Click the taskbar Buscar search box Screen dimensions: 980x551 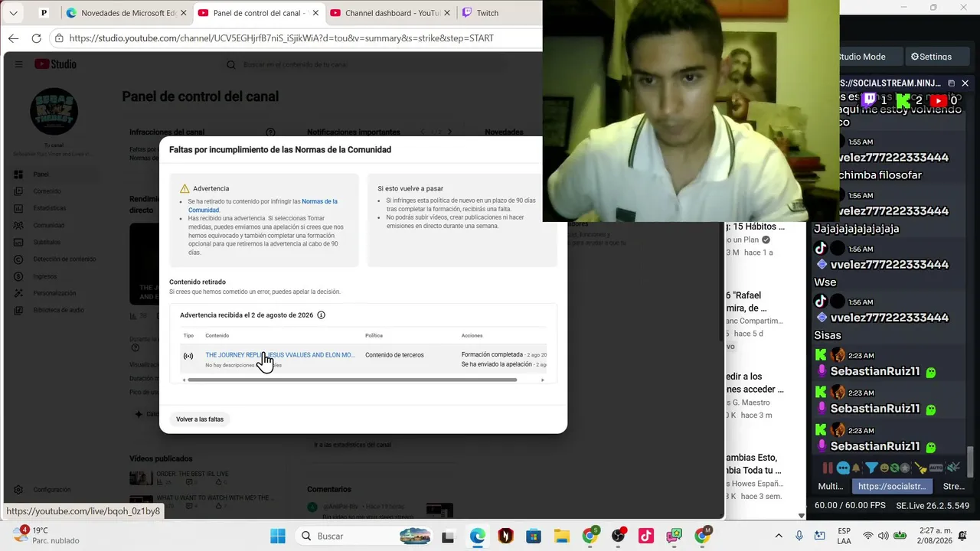coord(365,536)
